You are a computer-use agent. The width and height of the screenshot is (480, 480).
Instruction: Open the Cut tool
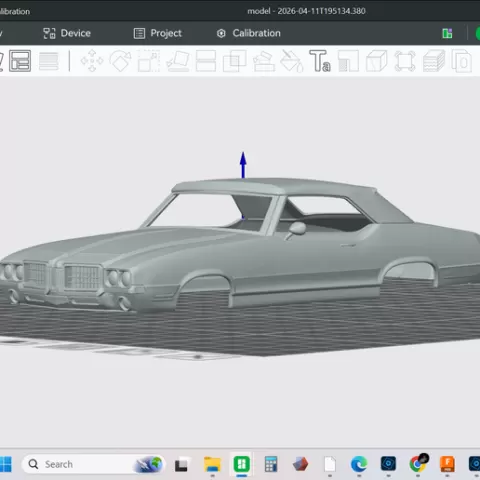pyautogui.click(x=206, y=61)
